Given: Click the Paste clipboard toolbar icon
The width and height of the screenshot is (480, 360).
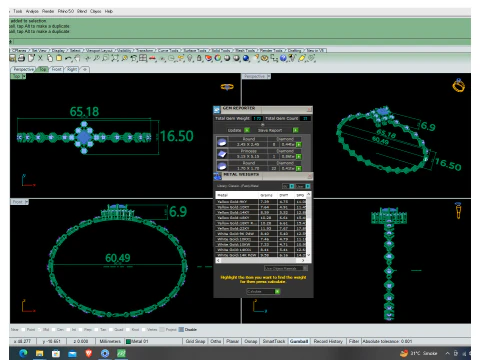Looking at the screenshot, I should [59, 58].
